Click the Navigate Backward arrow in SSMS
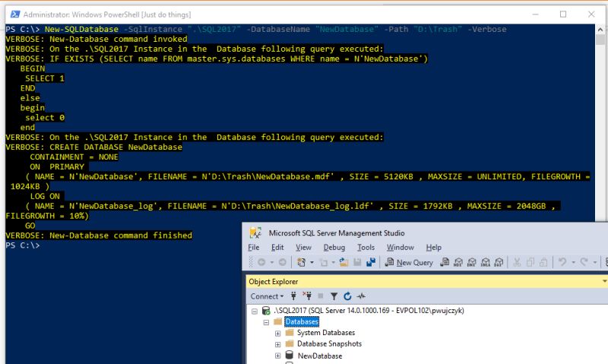This screenshot has width=608, height=364. pyautogui.click(x=261, y=262)
